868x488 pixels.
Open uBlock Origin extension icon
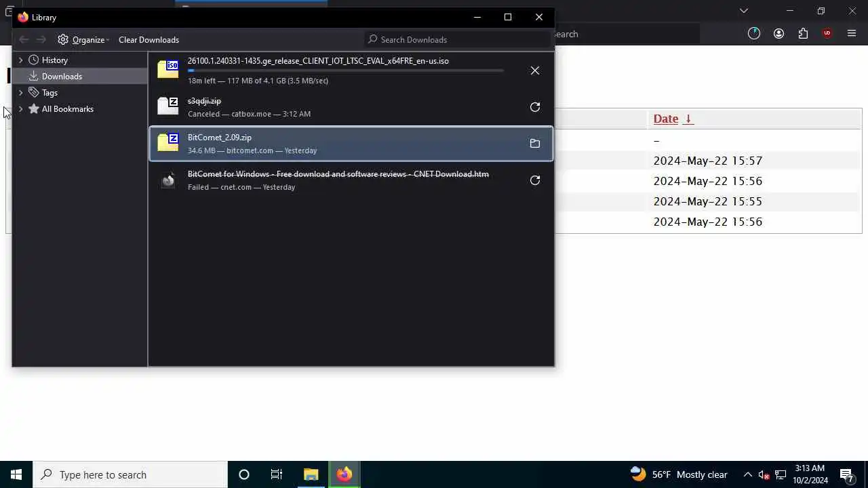[x=827, y=33]
